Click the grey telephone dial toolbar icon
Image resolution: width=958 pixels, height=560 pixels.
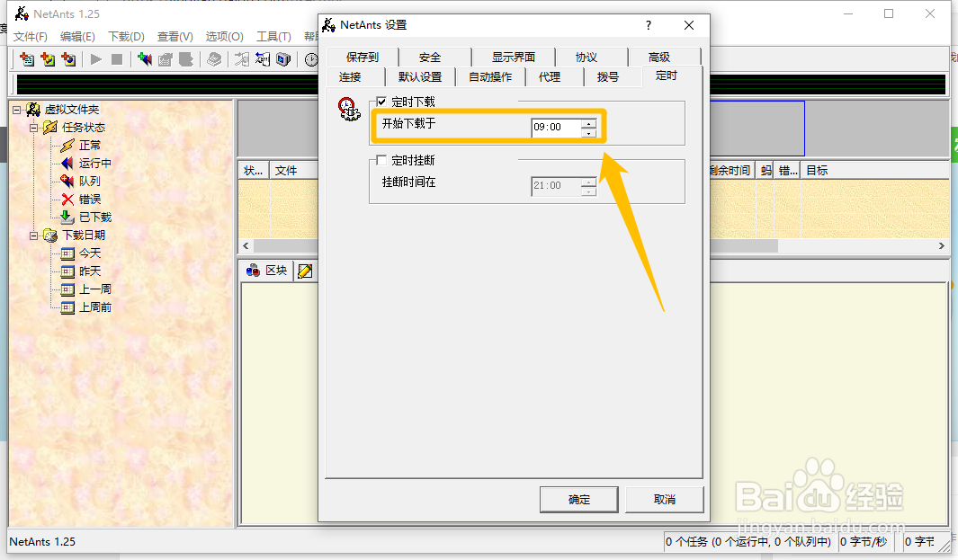tap(214, 59)
